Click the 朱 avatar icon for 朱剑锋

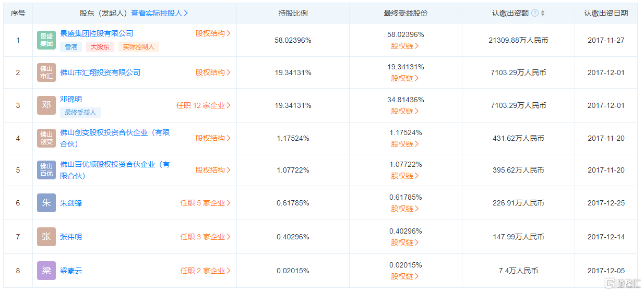pos(46,203)
